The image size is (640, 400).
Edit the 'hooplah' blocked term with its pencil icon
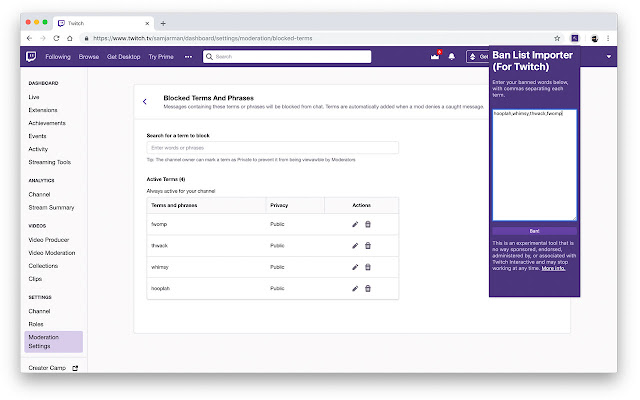tap(355, 289)
